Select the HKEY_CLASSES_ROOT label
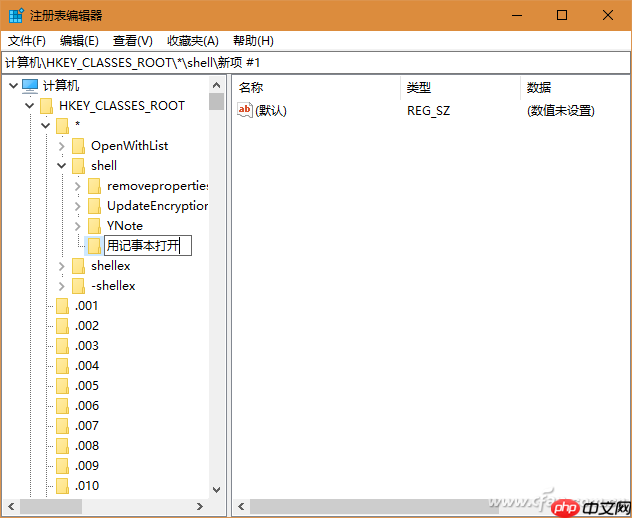 pos(122,106)
